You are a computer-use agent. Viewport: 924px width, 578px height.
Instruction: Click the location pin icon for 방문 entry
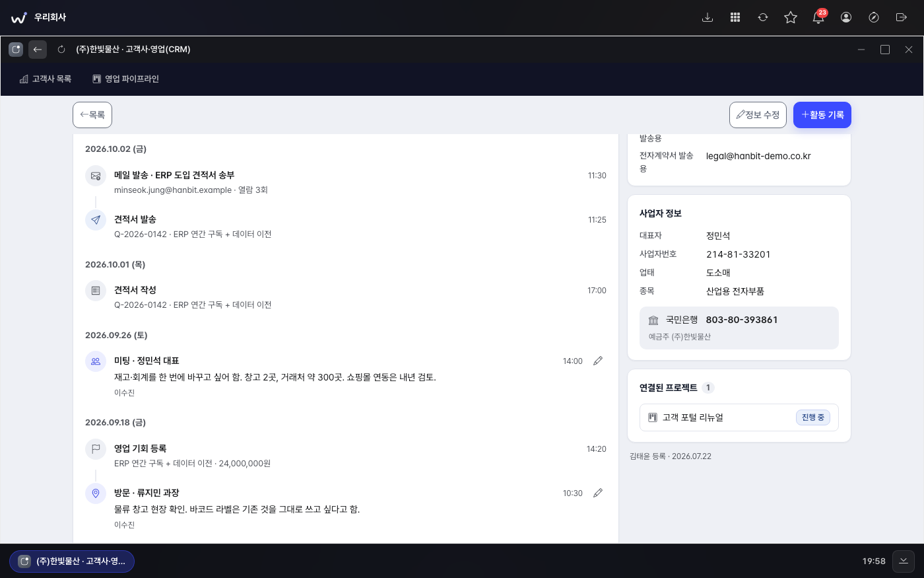pyautogui.click(x=96, y=493)
